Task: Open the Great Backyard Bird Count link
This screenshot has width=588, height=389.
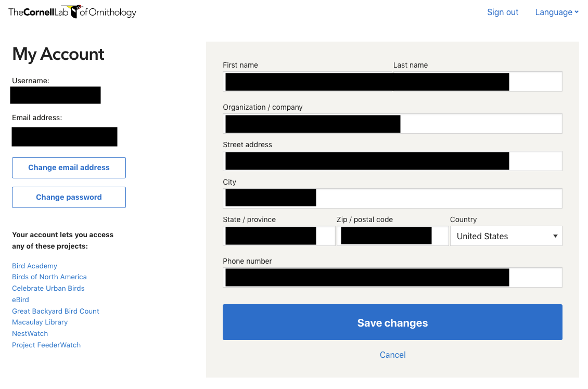Action: point(56,311)
